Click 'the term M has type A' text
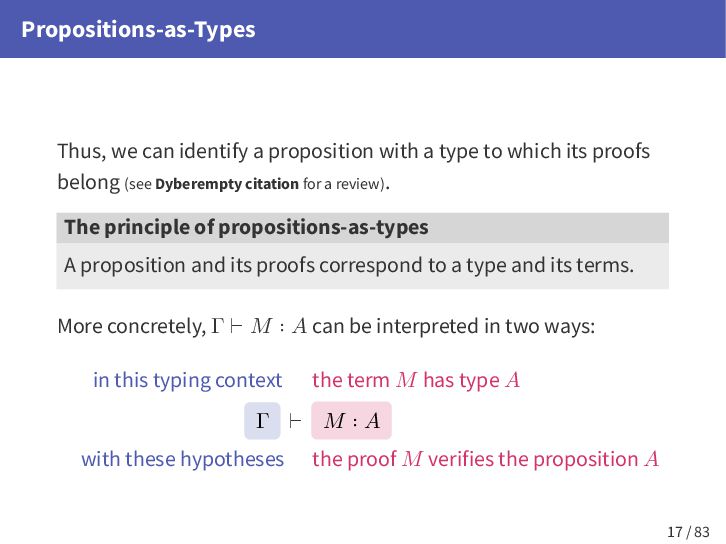The width and height of the screenshot is (726, 544). pyautogui.click(x=416, y=380)
